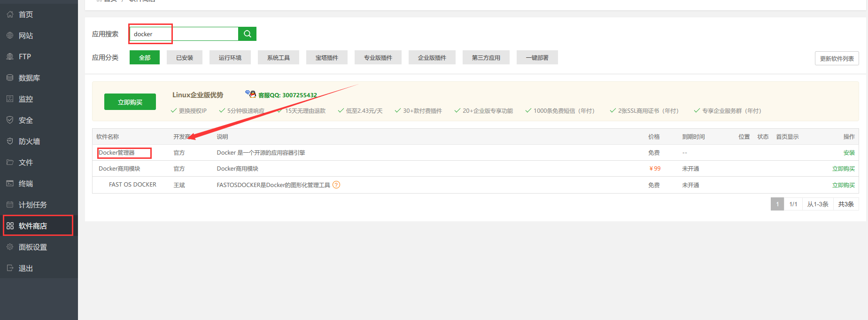Click the terminal icon for 终端
868x320 pixels.
(10, 183)
